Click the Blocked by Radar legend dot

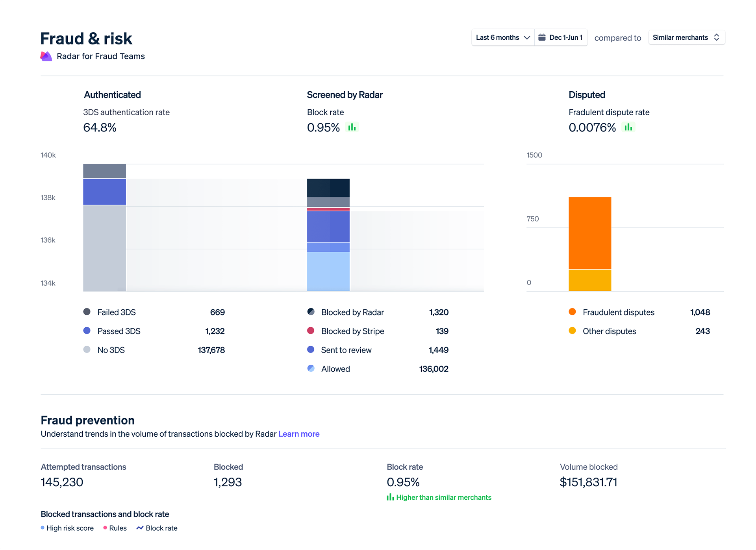click(x=311, y=312)
